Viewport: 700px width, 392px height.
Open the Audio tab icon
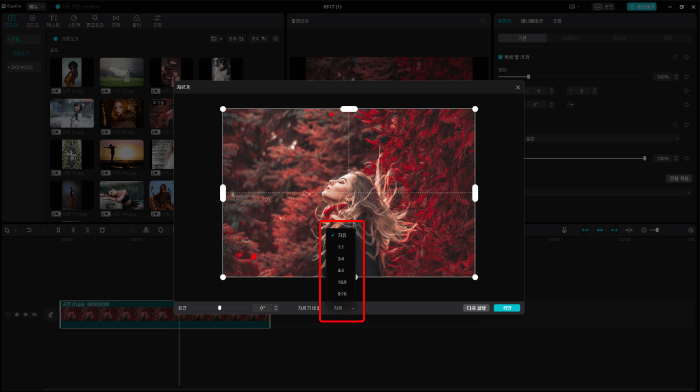click(32, 21)
